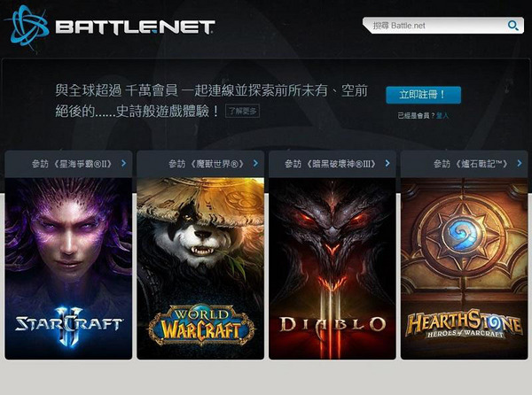Click the Hearthstone blue swirl gem emblem

[463, 235]
